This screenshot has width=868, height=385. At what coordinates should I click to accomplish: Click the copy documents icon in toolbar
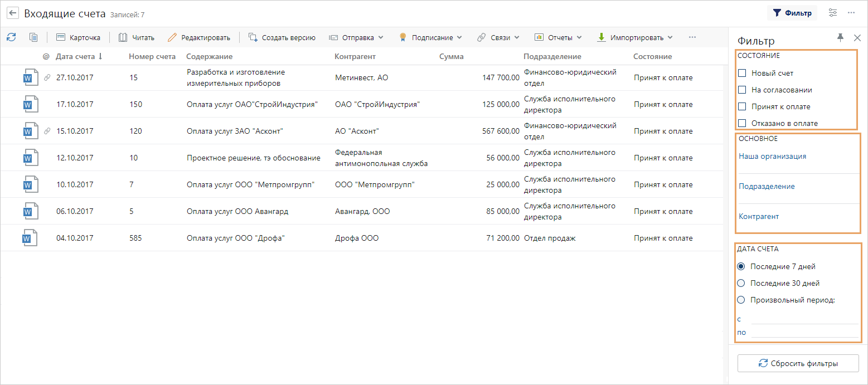pos(33,37)
